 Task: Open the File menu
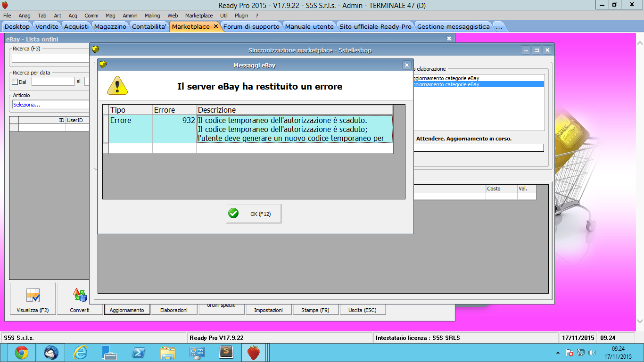click(7, 16)
